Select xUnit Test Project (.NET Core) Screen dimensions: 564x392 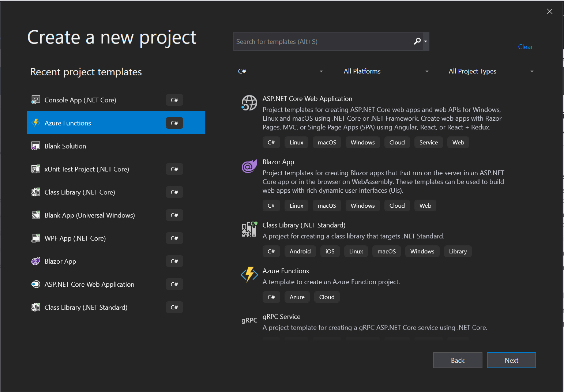116,169
